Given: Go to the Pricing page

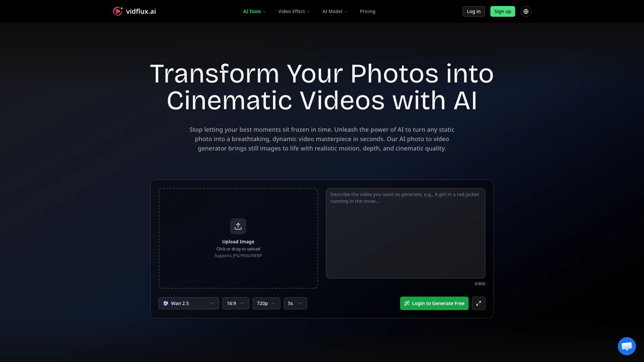Looking at the screenshot, I should click(x=367, y=11).
